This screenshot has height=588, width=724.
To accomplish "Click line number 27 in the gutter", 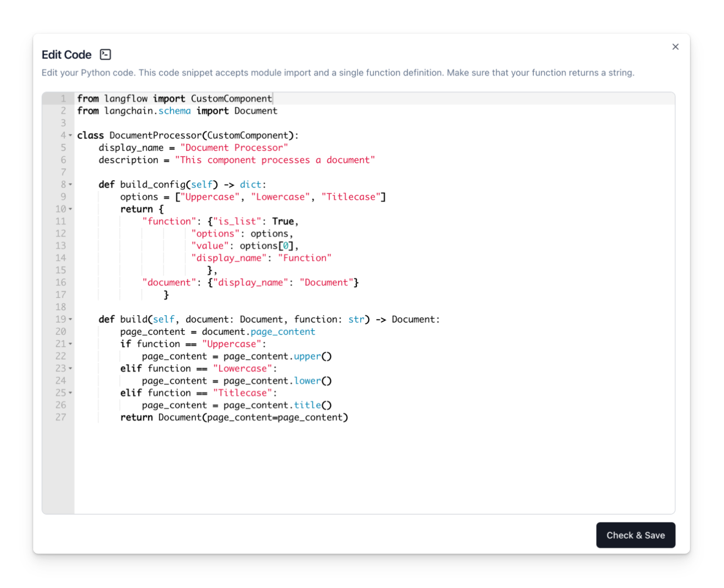I will pyautogui.click(x=61, y=418).
